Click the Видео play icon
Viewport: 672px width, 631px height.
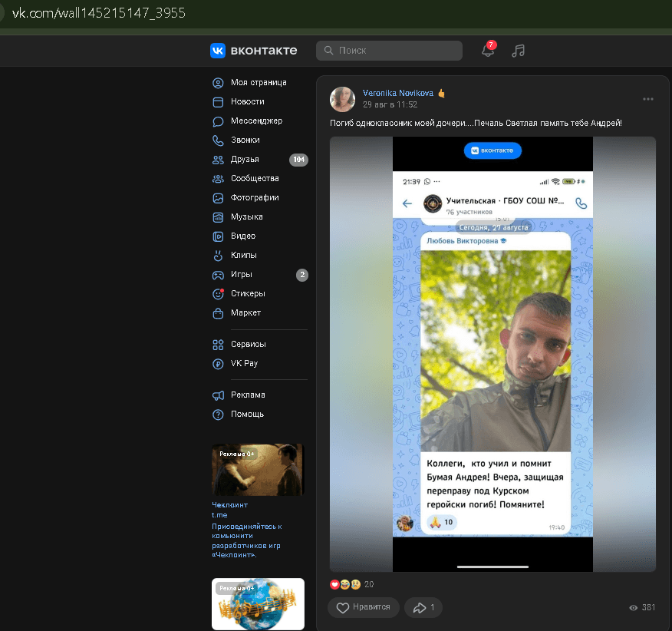pyautogui.click(x=218, y=236)
